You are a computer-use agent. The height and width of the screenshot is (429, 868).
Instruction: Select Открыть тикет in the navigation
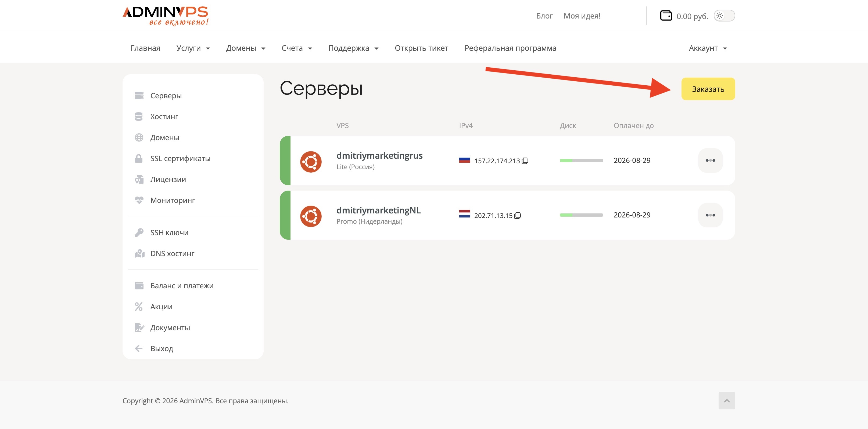click(421, 48)
